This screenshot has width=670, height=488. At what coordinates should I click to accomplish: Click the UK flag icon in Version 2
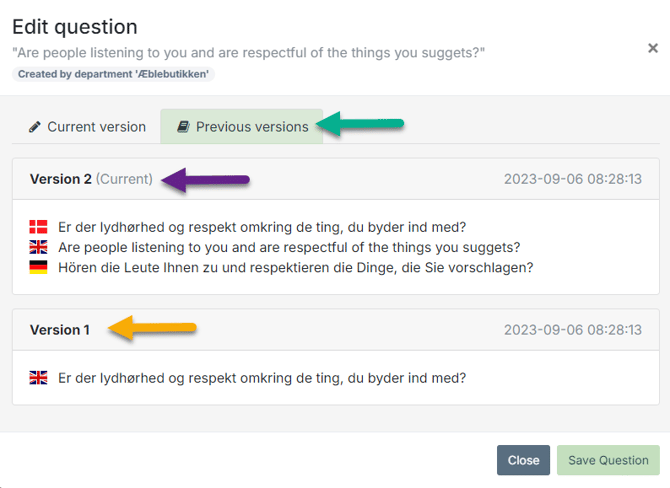click(38, 247)
